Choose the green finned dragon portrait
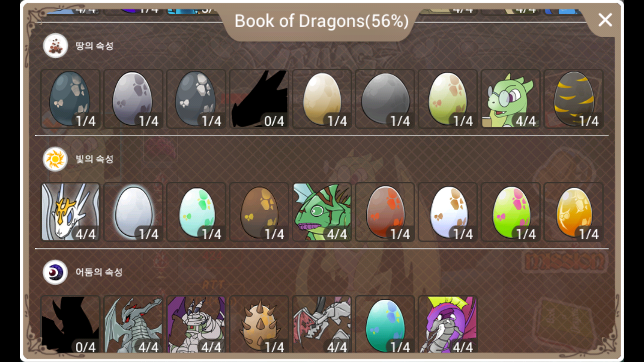The image size is (644, 362). (322, 212)
